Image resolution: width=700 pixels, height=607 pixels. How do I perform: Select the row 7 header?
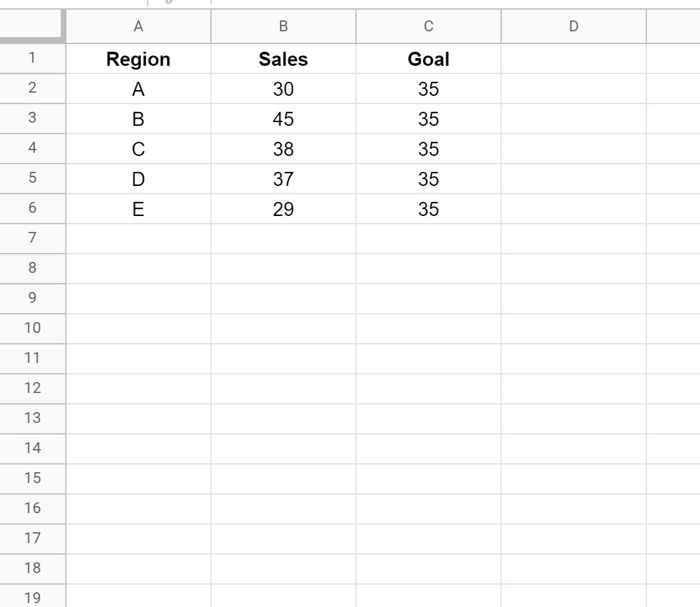(32, 238)
